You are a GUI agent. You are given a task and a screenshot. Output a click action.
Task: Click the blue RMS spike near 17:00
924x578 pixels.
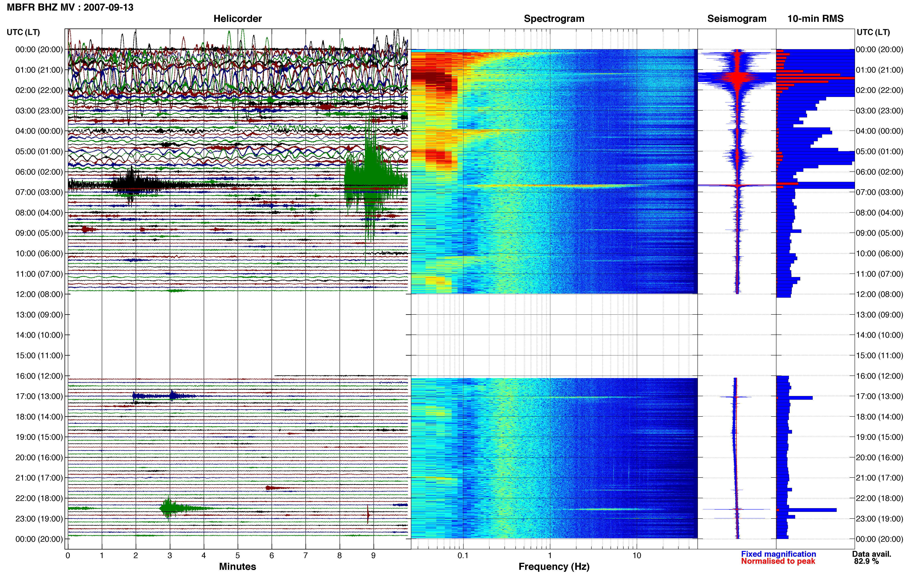[795, 398]
